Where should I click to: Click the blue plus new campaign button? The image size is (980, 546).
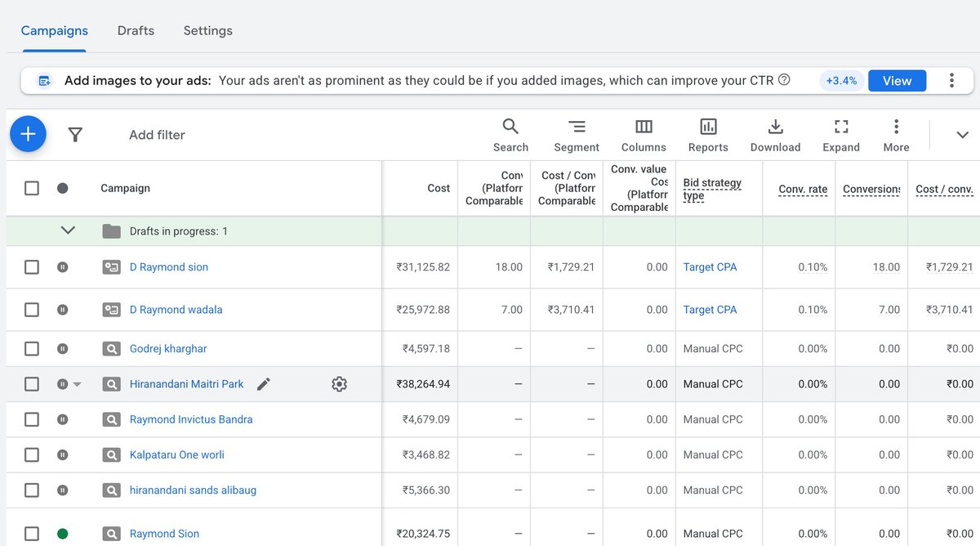28,134
